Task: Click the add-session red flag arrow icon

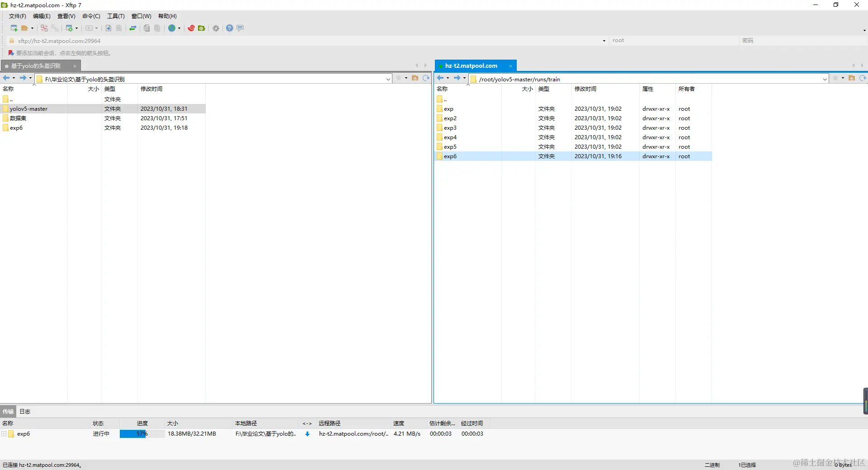Action: 11,53
